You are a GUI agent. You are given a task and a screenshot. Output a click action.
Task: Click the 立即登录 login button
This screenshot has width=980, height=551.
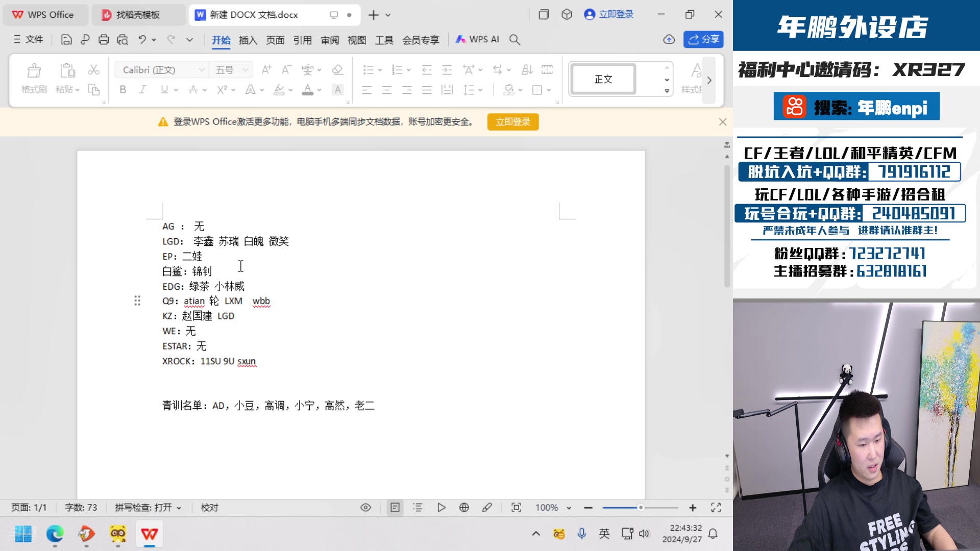[513, 122]
